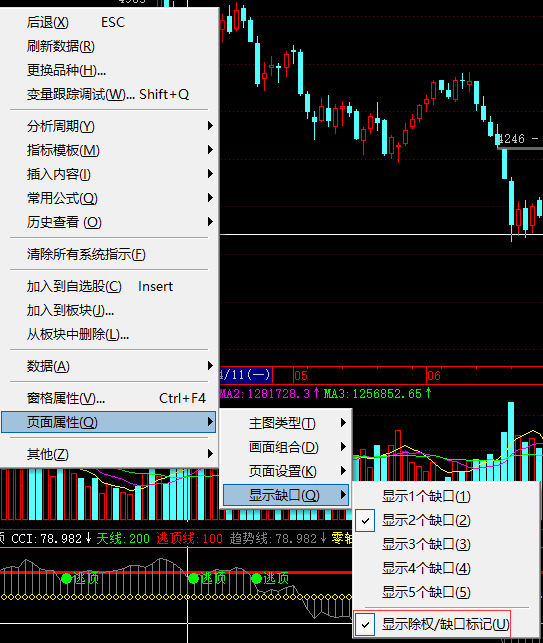Image resolution: width=543 pixels, height=643 pixels.
Task: Select highlighted 页面属性(Q) menu item
Action: [x=109, y=422]
